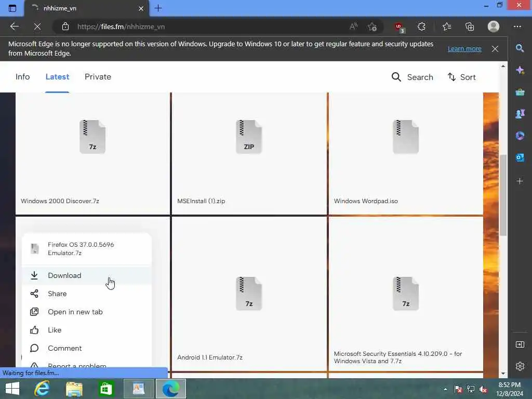Click the address bar URL
The image size is (532, 399).
[121, 26]
